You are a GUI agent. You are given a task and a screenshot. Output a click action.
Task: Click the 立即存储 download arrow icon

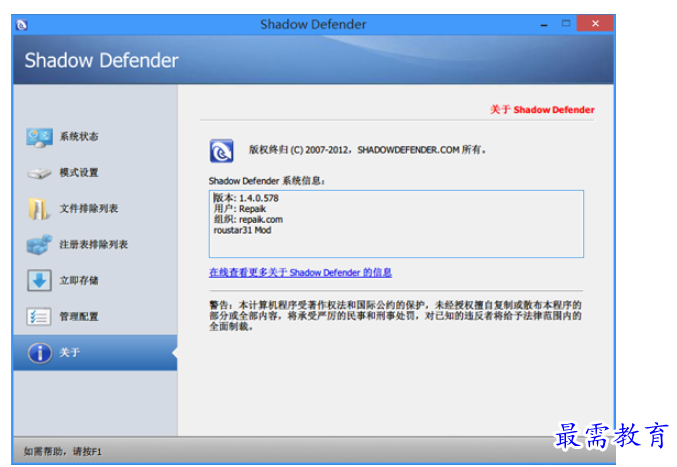39,281
